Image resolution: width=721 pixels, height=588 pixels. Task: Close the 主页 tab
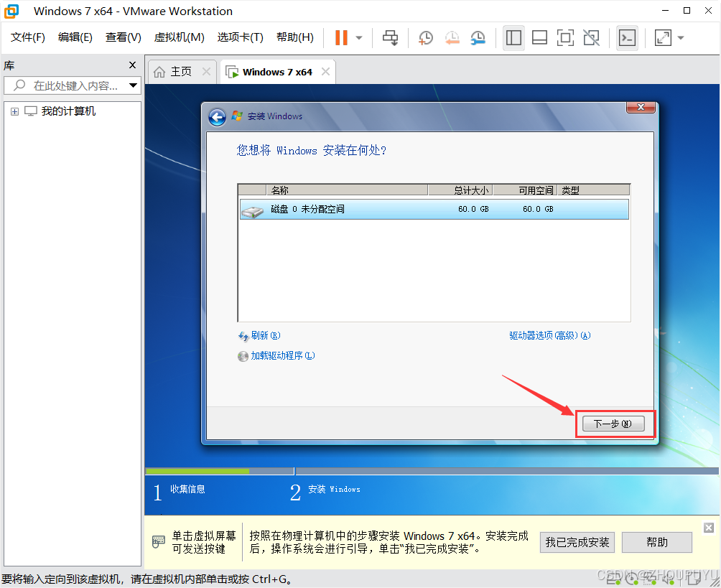point(206,72)
